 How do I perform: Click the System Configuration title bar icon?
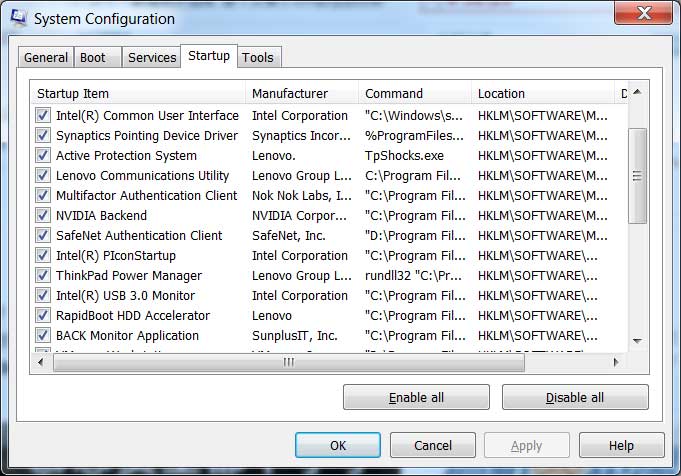tap(18, 18)
